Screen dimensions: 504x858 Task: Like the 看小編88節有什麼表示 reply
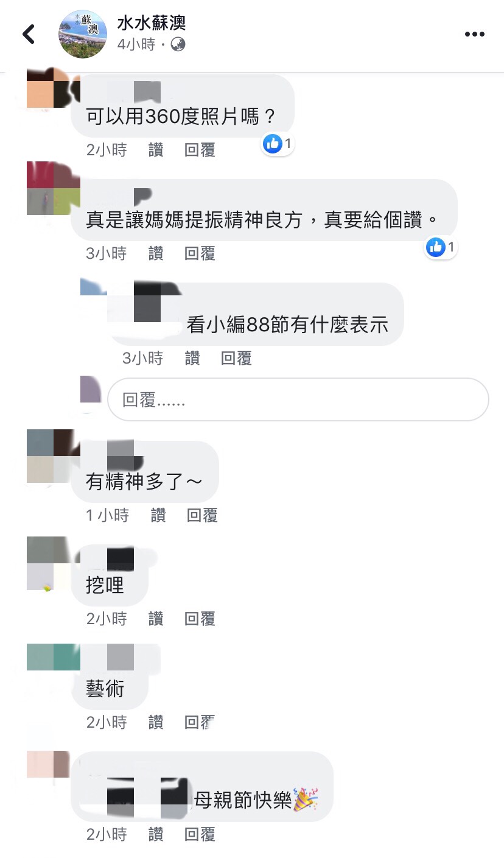click(192, 358)
